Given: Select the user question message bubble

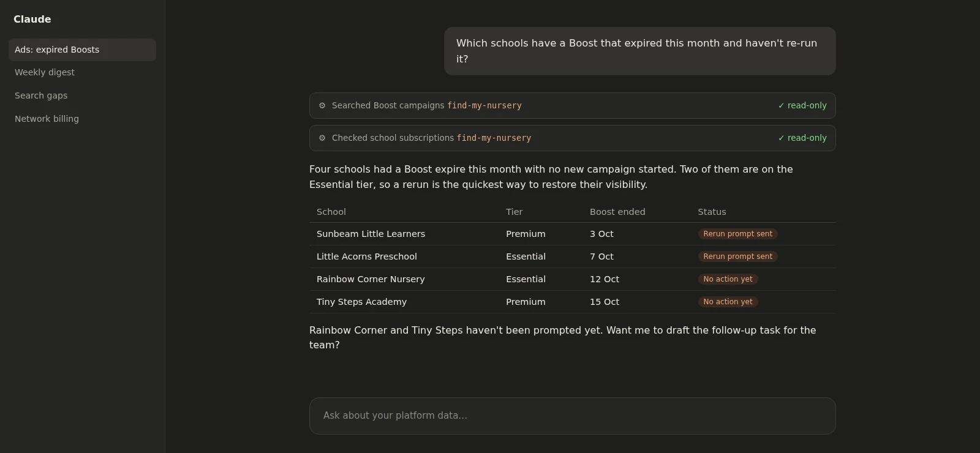Looking at the screenshot, I should click(x=639, y=51).
